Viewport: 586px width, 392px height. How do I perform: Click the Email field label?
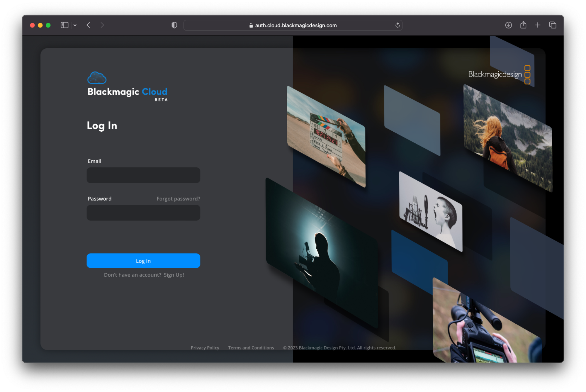coord(94,161)
